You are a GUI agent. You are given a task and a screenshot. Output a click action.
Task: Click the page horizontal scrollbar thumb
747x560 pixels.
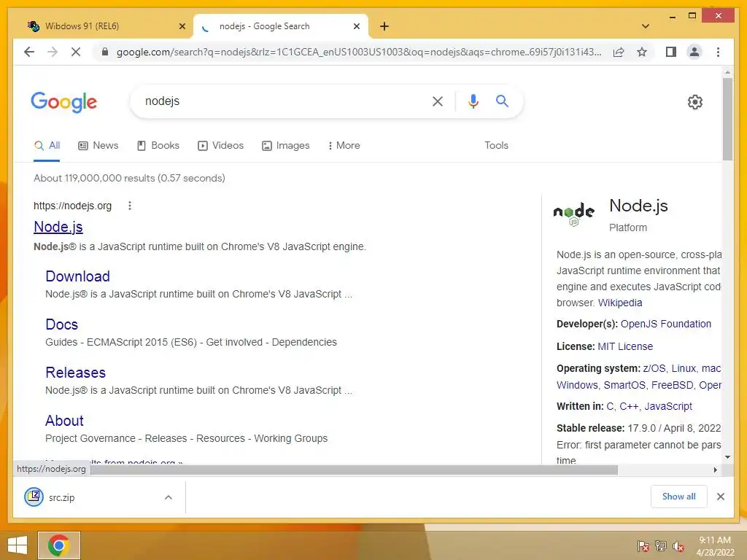click(x=354, y=470)
